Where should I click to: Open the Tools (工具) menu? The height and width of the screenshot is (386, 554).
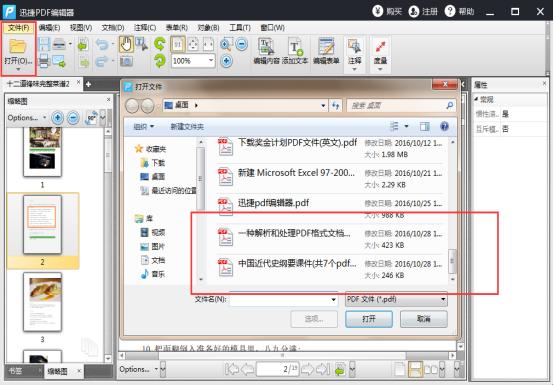coord(240,28)
